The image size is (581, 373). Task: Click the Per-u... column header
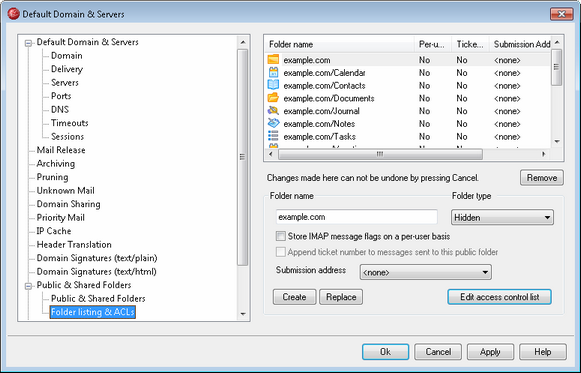(x=433, y=44)
